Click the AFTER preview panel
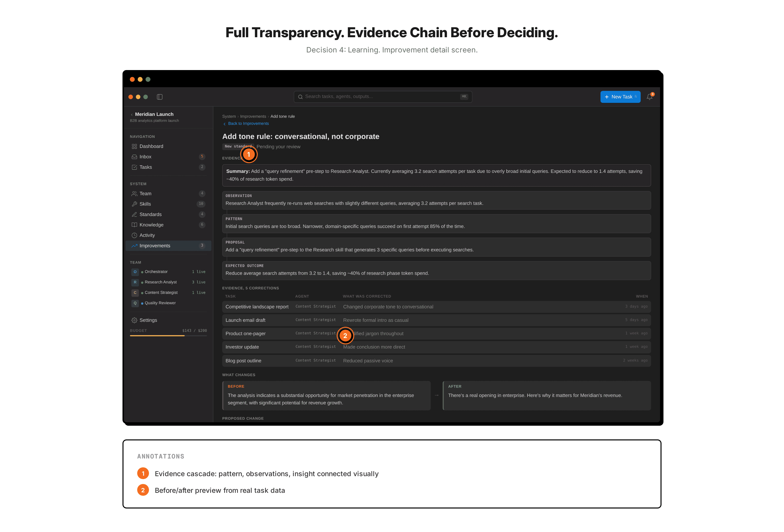Image resolution: width=784 pixels, height=532 pixels. point(547,396)
